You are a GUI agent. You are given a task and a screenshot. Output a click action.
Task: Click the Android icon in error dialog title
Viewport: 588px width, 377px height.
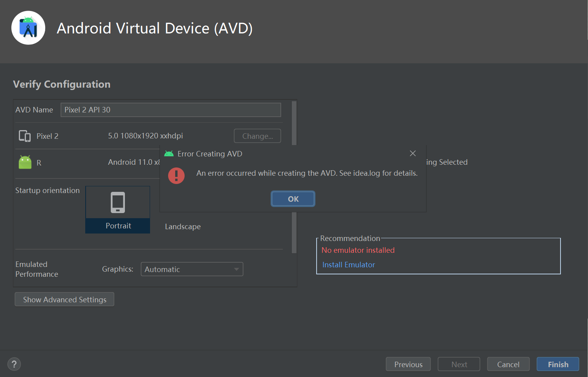[169, 154]
